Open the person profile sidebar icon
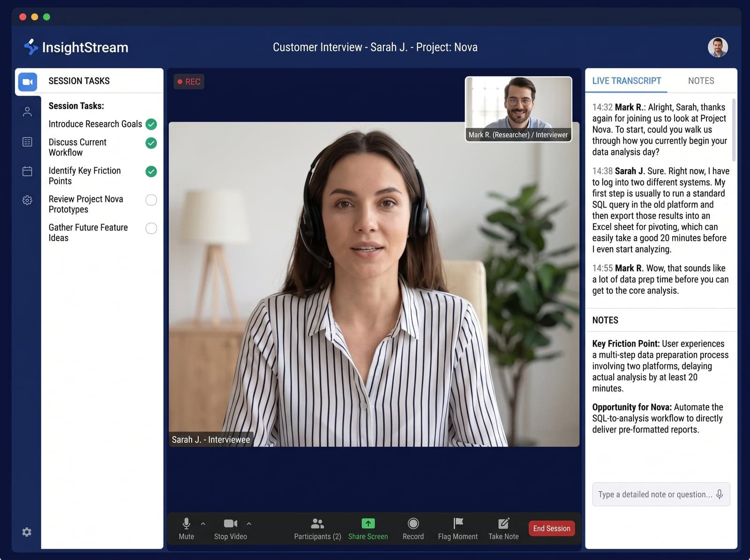This screenshot has height=560, width=750. coord(27,112)
